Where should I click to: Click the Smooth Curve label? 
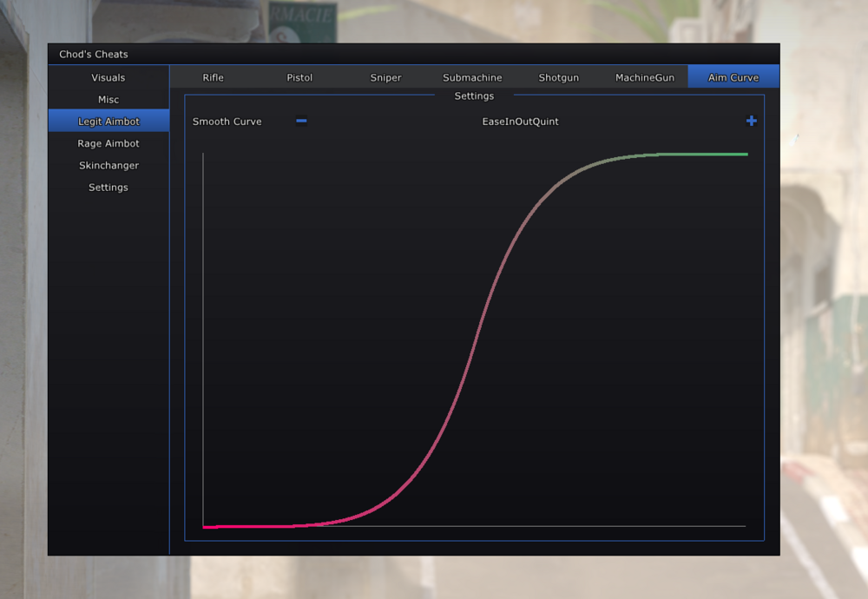[227, 122]
